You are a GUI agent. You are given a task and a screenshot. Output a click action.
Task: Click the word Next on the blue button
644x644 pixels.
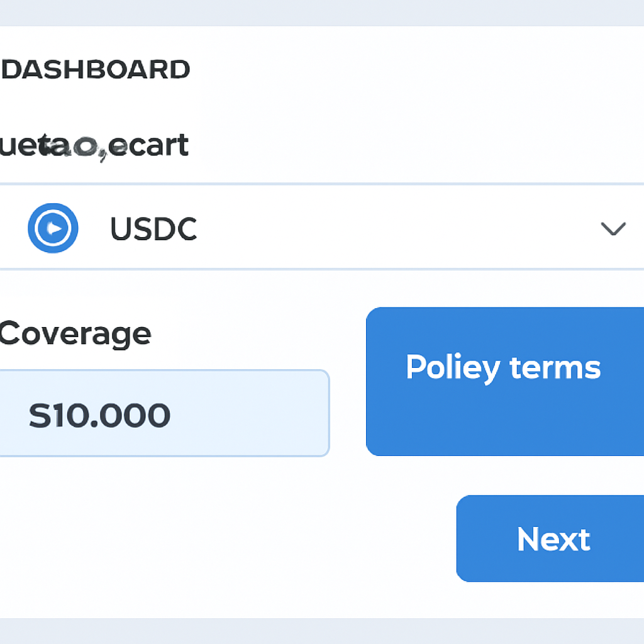click(553, 539)
